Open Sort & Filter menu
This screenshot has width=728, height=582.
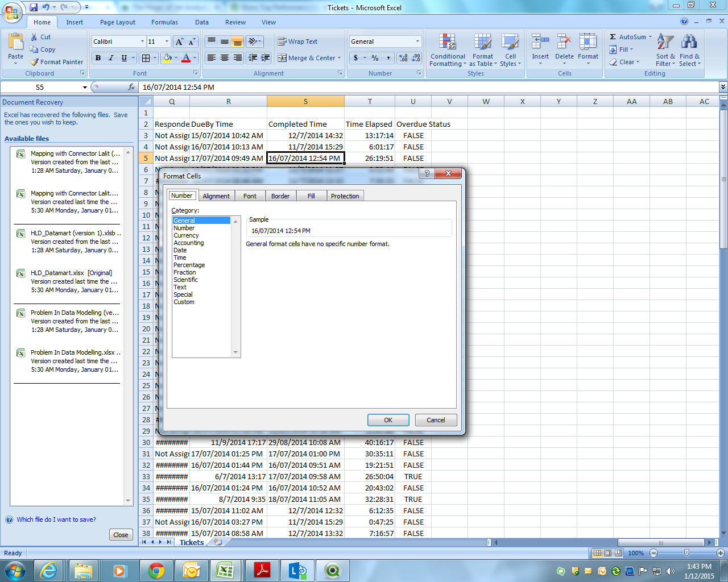point(665,50)
